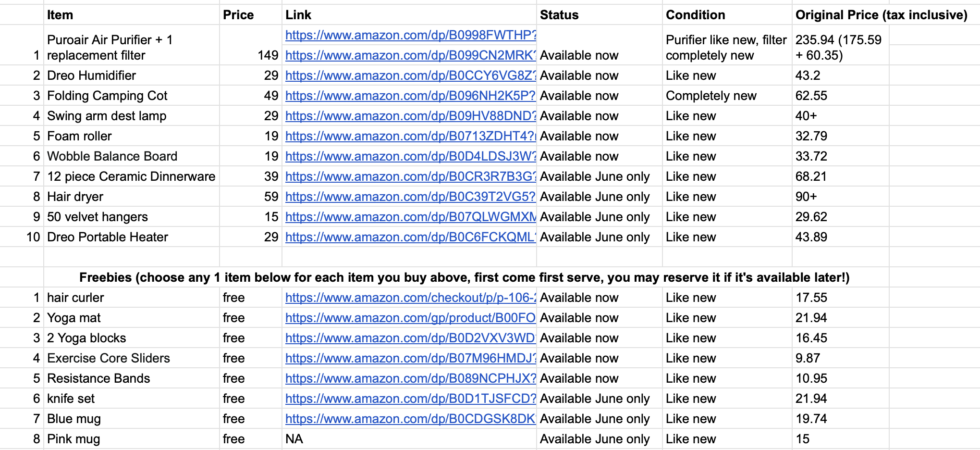Select the Completely new condition cell
This screenshot has height=450, width=980.
[726, 96]
